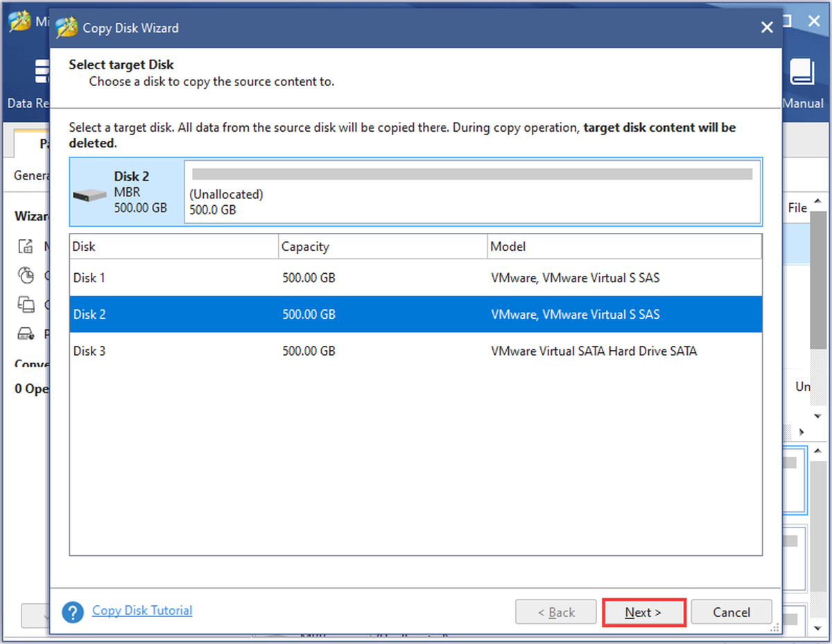Select the Disk 3 row
The width and height of the screenshot is (832, 644).
(415, 351)
